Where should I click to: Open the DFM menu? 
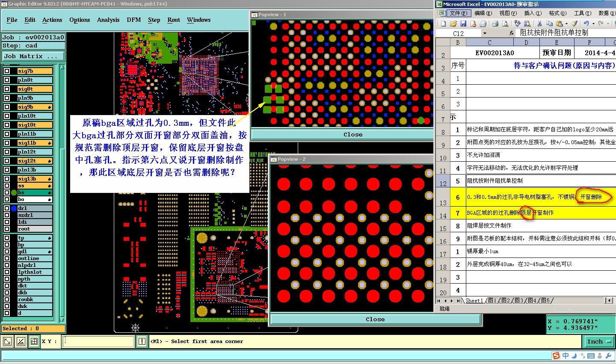coord(134,20)
